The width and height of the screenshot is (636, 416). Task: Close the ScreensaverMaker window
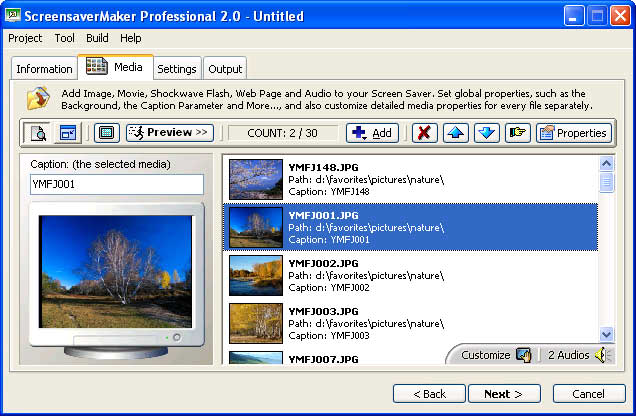click(620, 16)
